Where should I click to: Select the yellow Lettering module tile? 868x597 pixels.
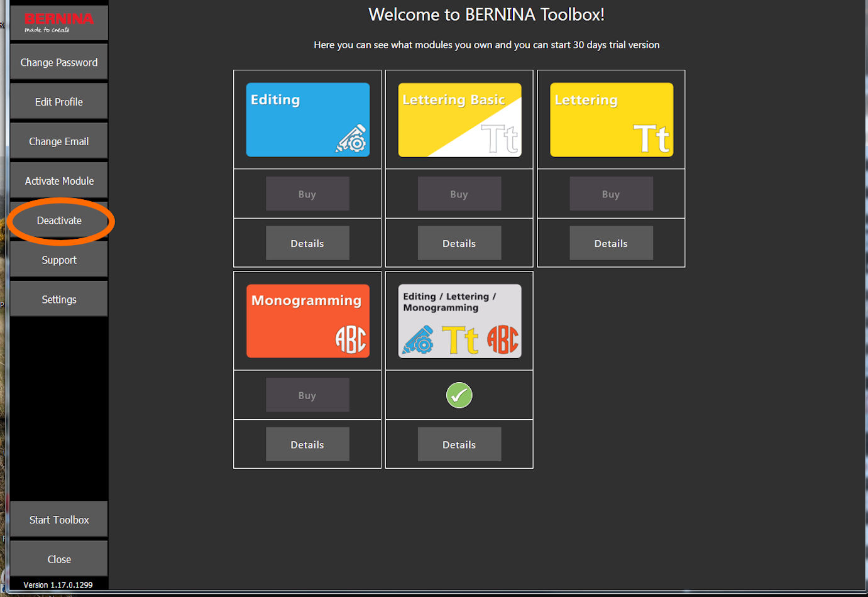[x=612, y=119]
